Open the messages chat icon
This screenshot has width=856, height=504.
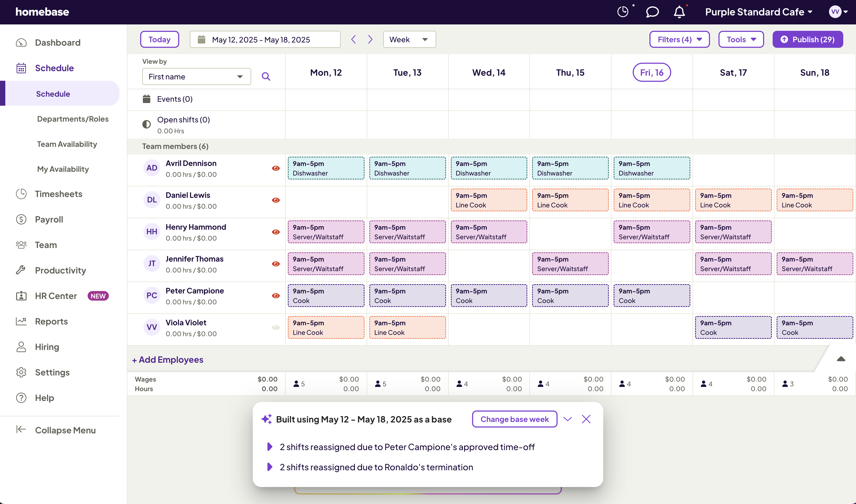tap(652, 12)
